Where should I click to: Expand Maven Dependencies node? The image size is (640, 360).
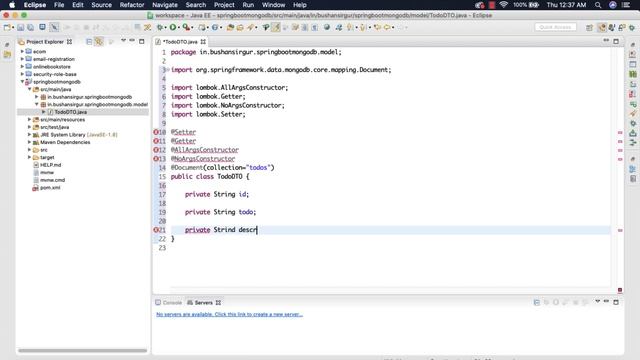[29, 142]
